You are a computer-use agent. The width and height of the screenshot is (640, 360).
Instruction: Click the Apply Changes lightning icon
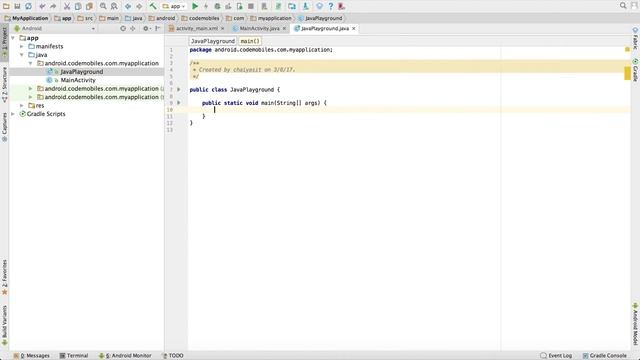[206, 6]
